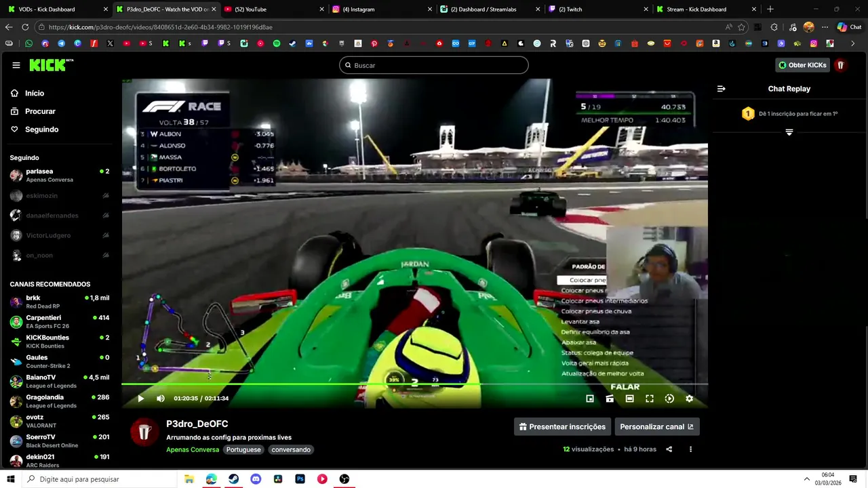Image resolution: width=868 pixels, height=488 pixels.
Task: Open parlasea followed channel
Action: [60, 176]
